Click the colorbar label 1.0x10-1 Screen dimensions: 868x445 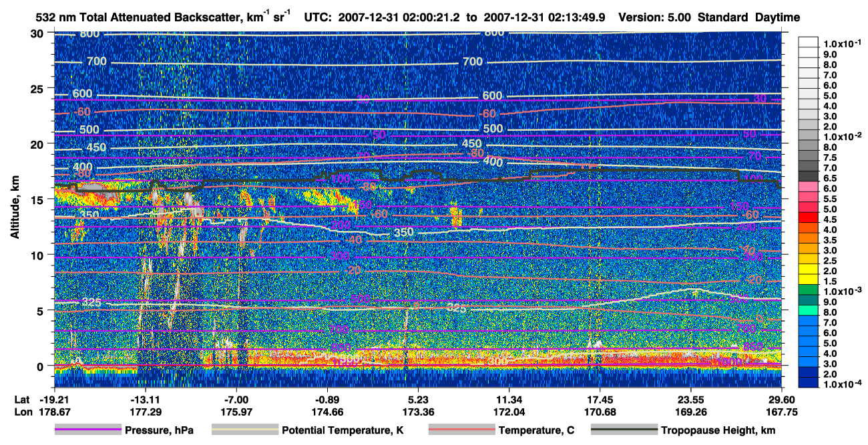point(844,43)
